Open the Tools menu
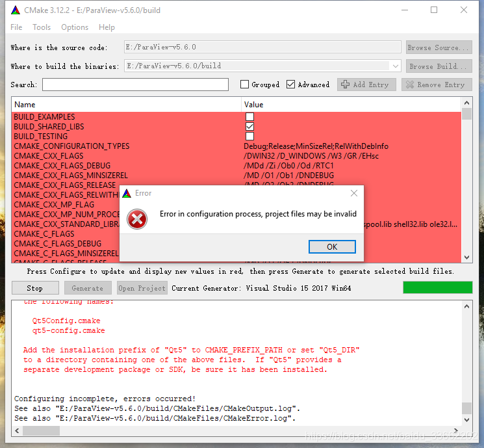 (42, 27)
